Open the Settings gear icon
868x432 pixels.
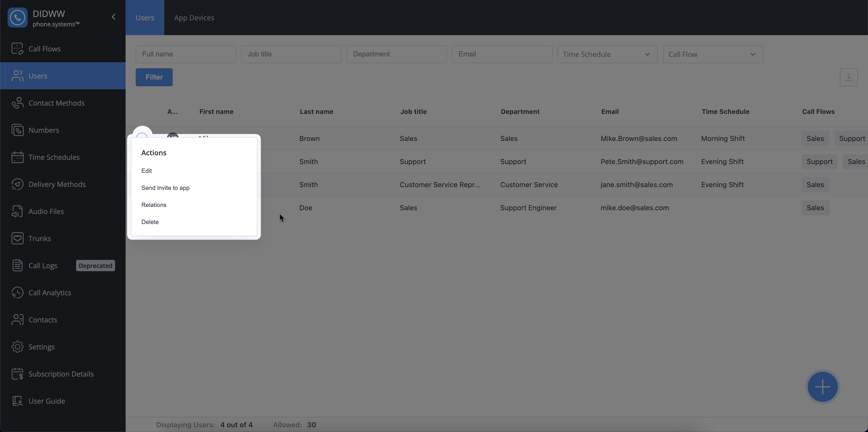click(17, 347)
